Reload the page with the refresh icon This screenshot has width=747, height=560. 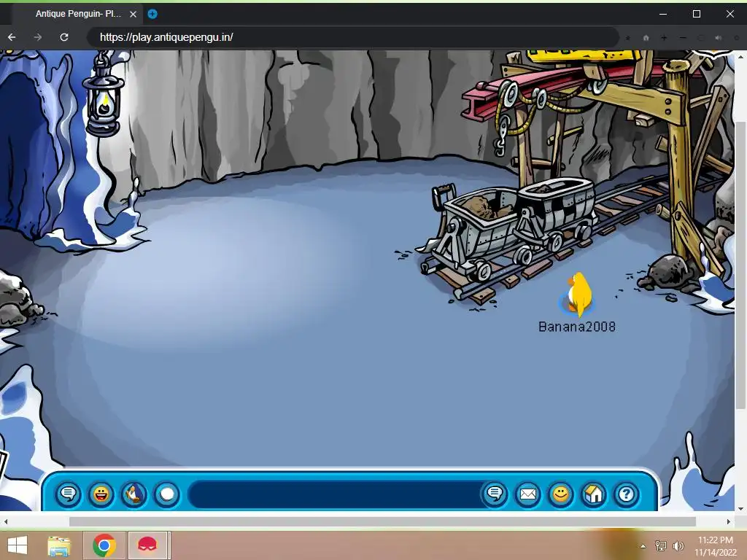tap(64, 37)
